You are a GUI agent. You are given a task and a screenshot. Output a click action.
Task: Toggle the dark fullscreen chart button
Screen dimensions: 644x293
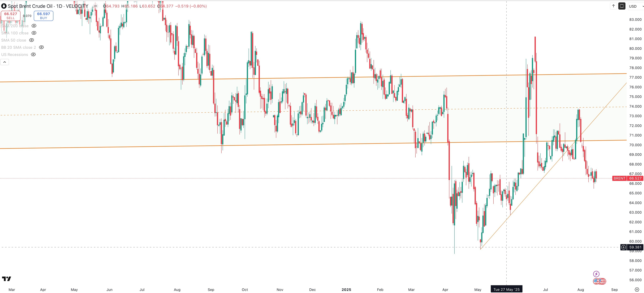pos(622,6)
